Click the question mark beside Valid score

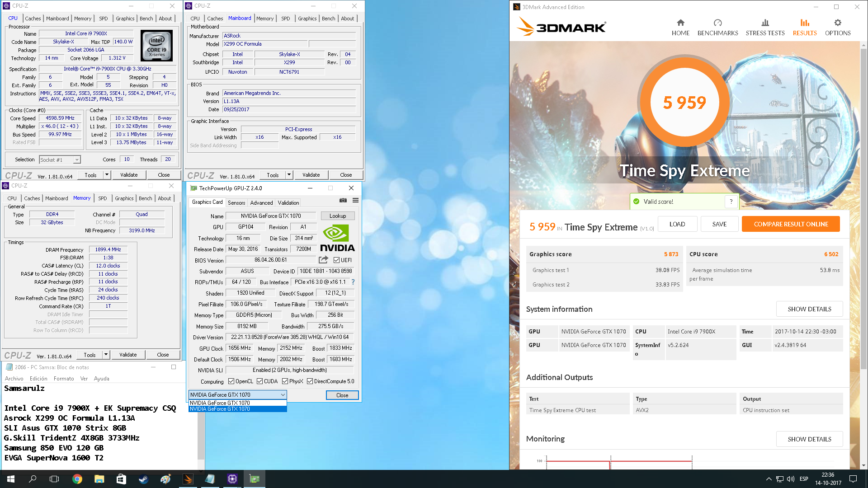731,202
